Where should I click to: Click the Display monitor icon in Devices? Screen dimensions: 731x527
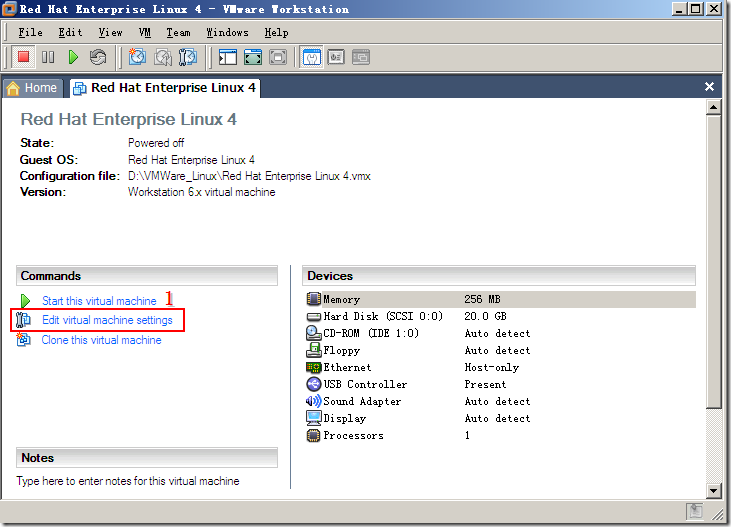click(x=314, y=418)
